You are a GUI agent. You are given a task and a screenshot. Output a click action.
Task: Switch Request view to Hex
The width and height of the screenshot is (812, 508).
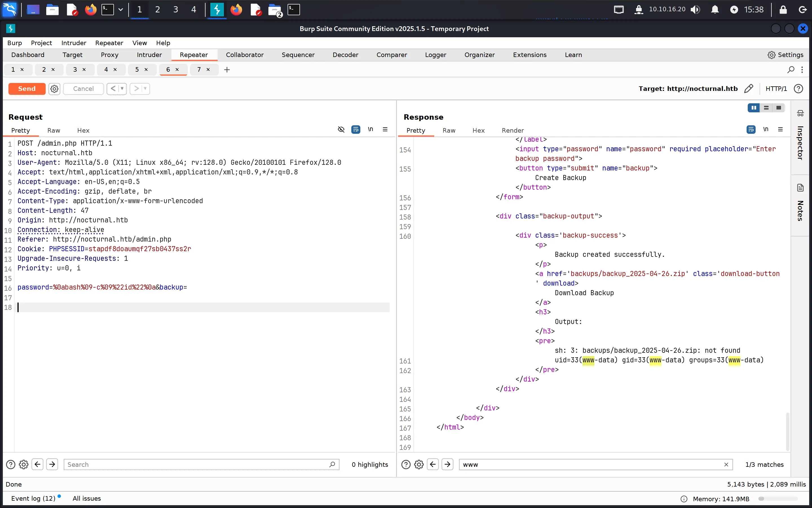point(83,130)
